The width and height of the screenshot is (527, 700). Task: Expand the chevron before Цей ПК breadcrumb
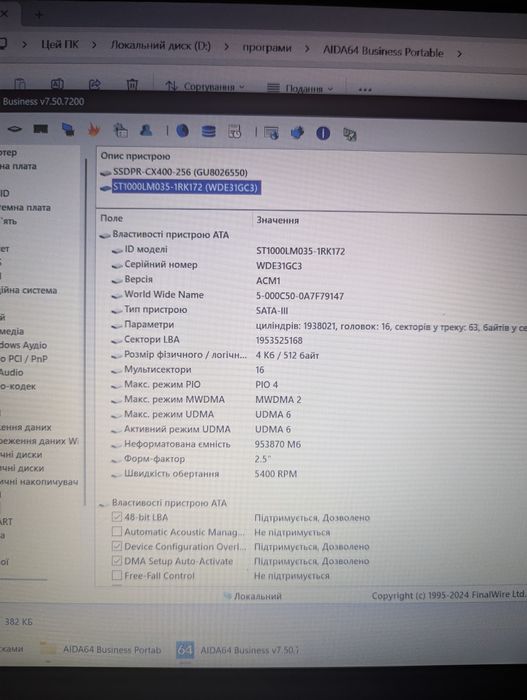click(x=25, y=44)
